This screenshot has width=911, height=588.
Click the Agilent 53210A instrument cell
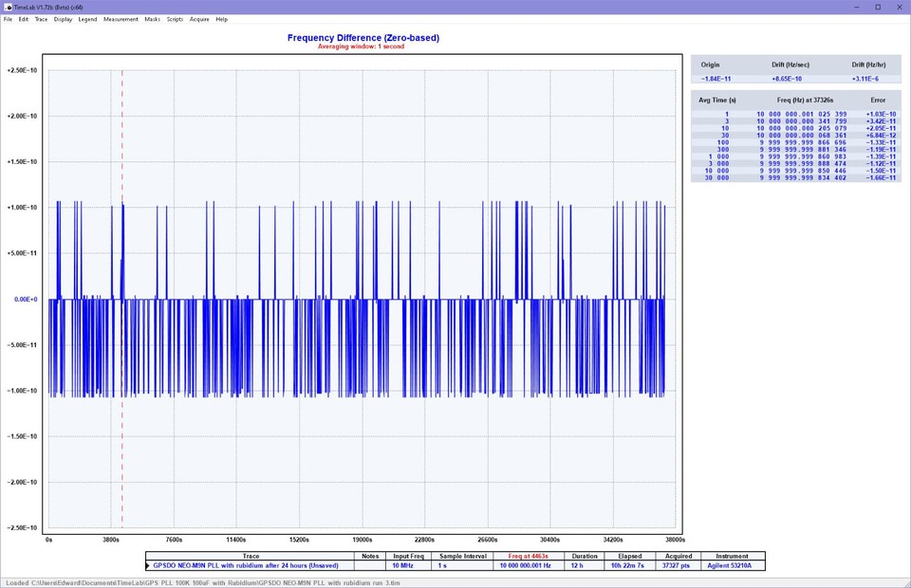(x=732, y=565)
